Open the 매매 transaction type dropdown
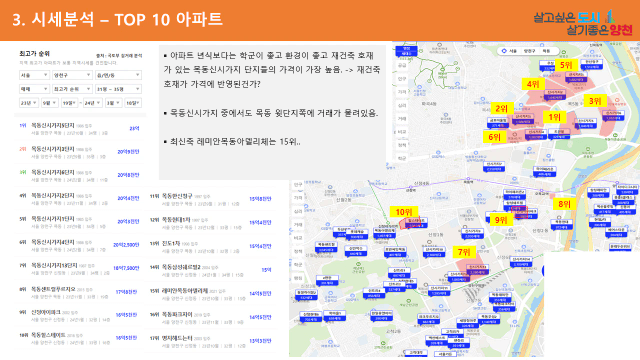Screen dimensions: 640x360 34,89
